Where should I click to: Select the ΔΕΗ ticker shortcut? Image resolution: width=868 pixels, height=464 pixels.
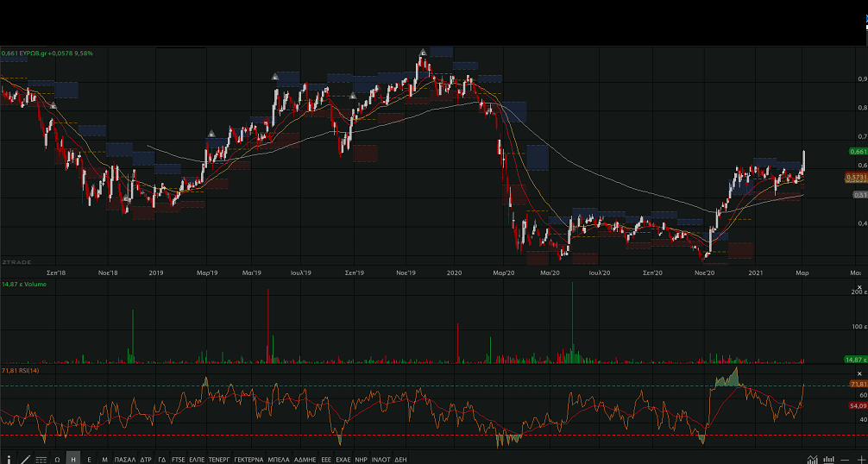point(400,459)
